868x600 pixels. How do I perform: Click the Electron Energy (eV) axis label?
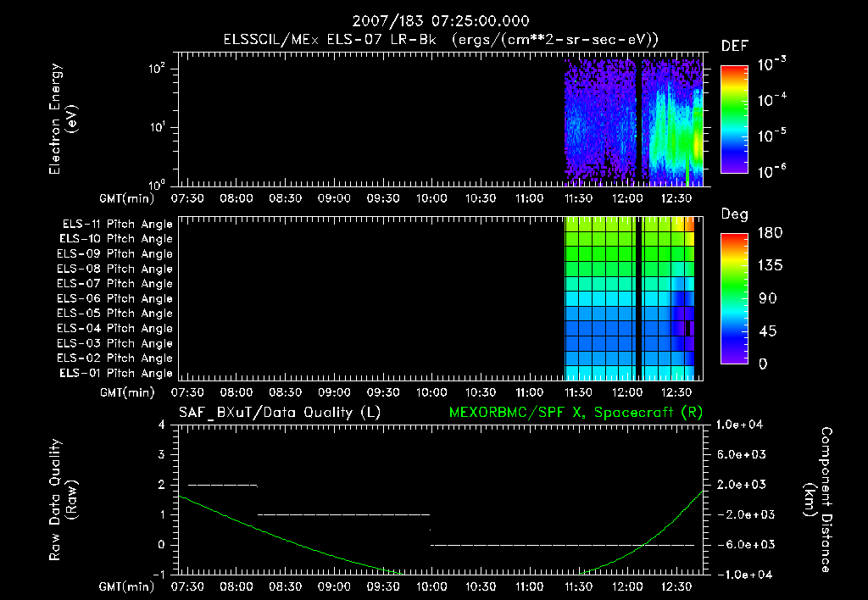tap(63, 119)
